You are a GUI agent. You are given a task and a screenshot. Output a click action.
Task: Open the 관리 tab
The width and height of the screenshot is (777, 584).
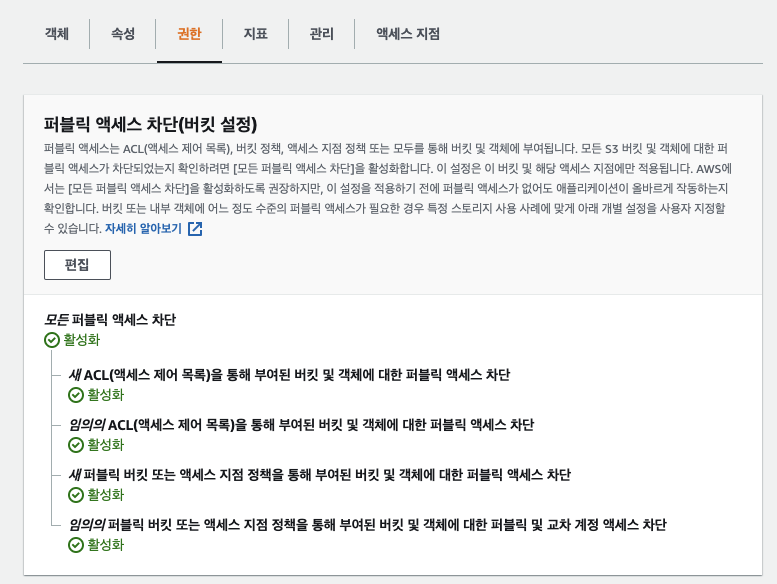321,33
